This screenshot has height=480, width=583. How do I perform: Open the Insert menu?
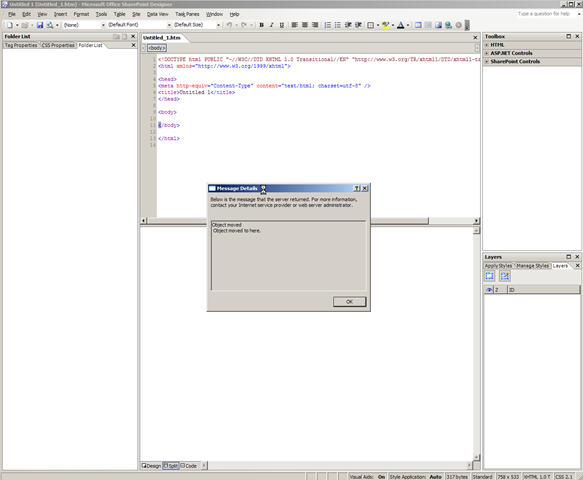(61, 14)
